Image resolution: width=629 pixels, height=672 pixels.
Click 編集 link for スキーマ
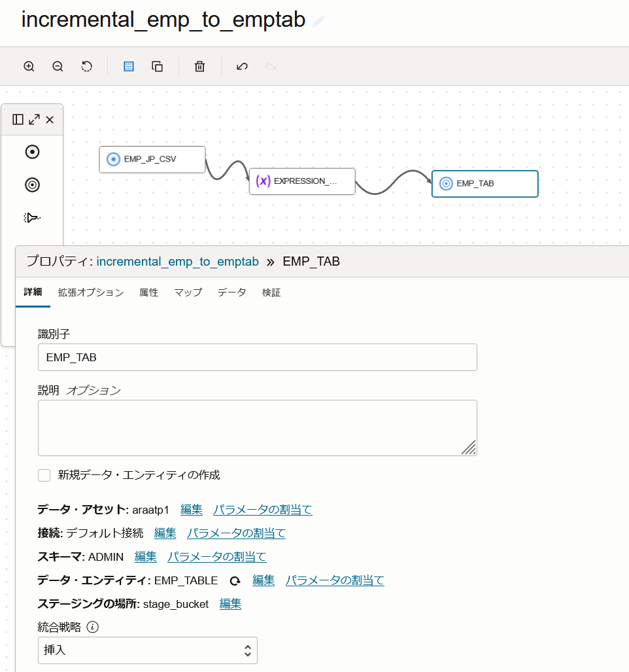coord(146,557)
